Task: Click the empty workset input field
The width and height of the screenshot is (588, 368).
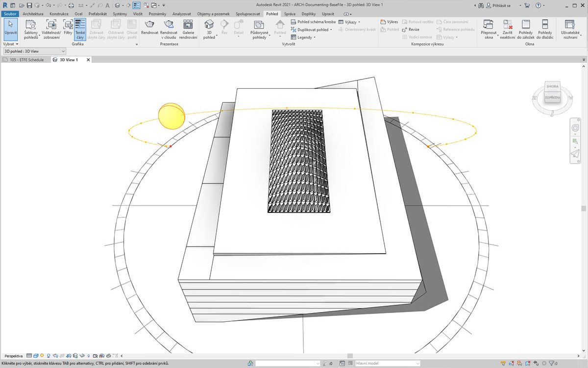Action: click(x=287, y=364)
